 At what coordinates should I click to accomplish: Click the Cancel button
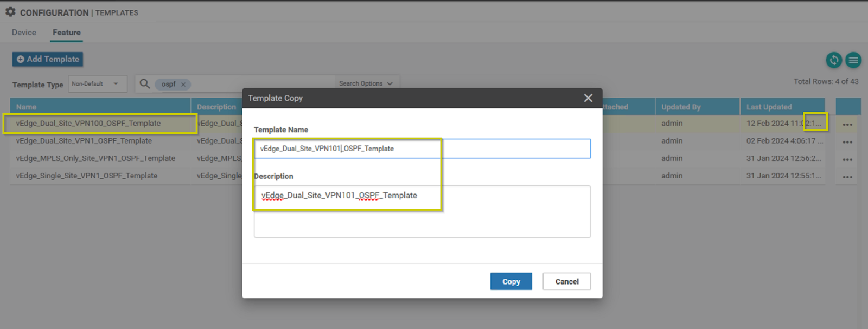click(567, 281)
